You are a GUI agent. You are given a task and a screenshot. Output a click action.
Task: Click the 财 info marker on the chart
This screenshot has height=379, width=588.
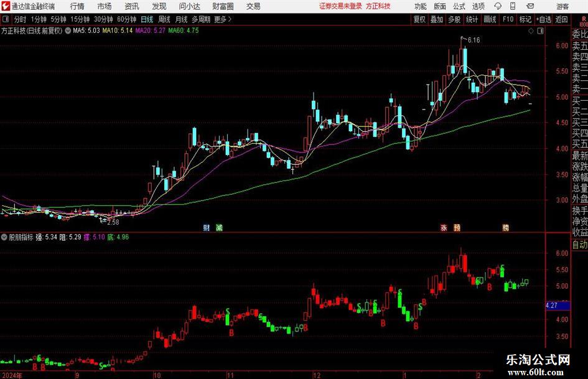(x=206, y=227)
